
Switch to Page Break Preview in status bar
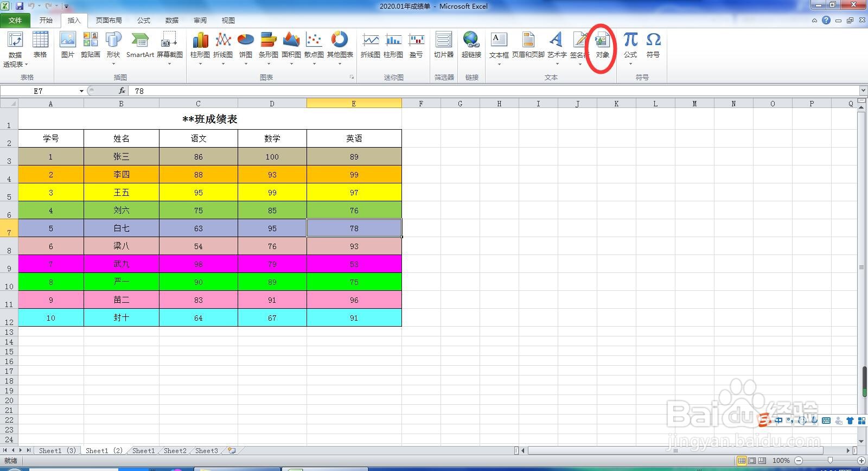point(762,461)
